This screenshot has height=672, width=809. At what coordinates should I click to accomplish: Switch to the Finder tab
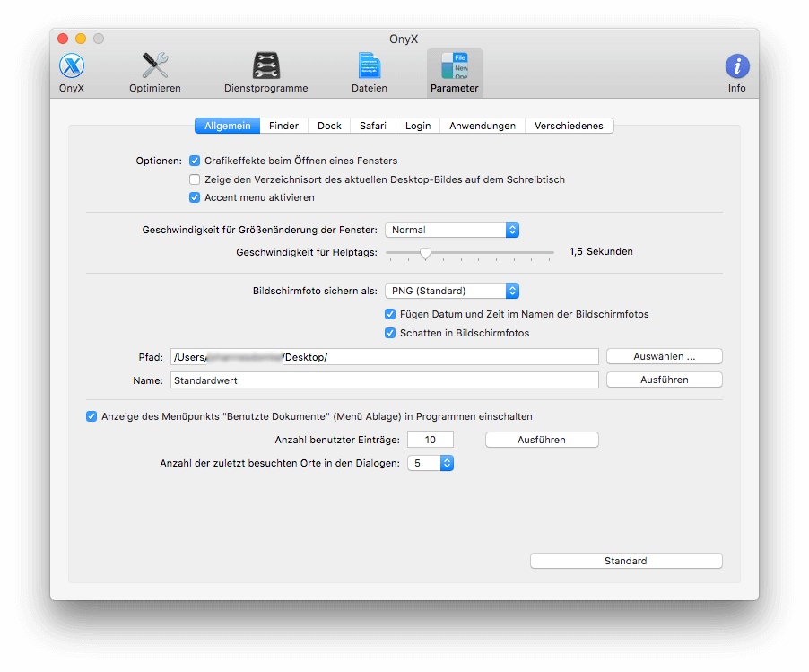283,126
